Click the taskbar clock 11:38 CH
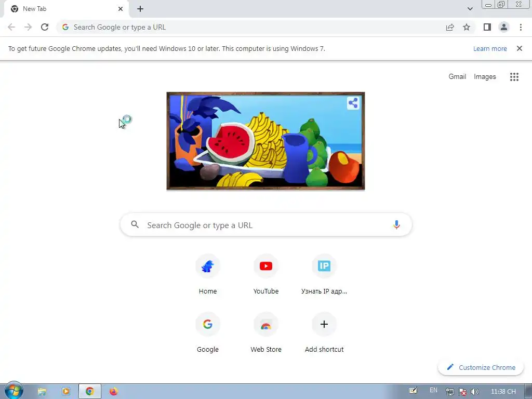532x399 pixels. click(503, 392)
